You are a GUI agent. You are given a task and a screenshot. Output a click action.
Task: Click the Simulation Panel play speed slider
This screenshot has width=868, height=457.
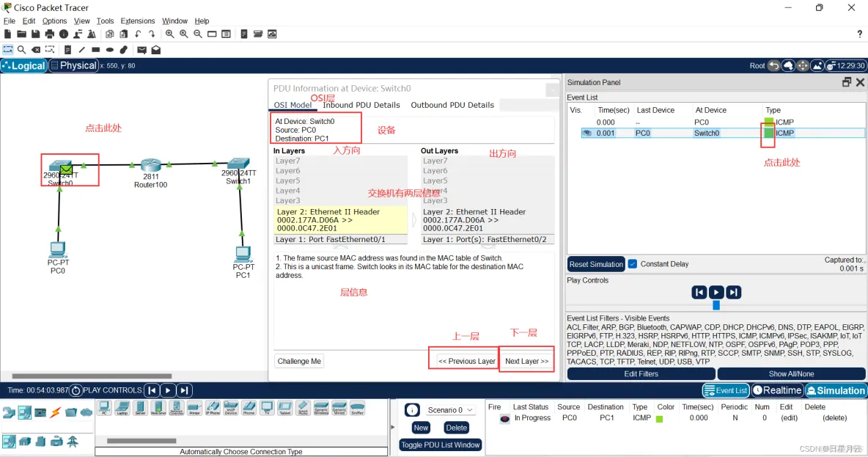716,305
